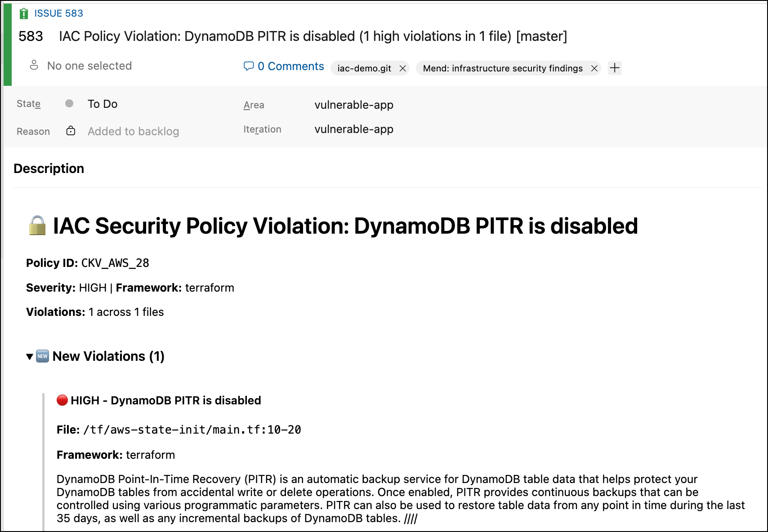Click the padlock emoji in heading
Viewport: 768px width, 532px height.
[37, 226]
